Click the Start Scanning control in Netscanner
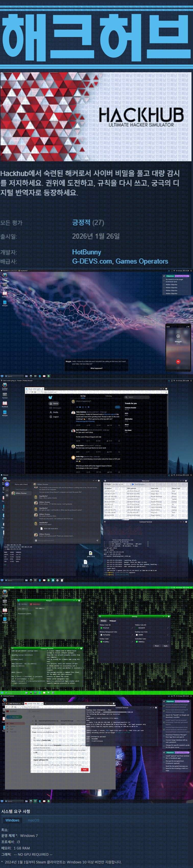 pos(139,485)
